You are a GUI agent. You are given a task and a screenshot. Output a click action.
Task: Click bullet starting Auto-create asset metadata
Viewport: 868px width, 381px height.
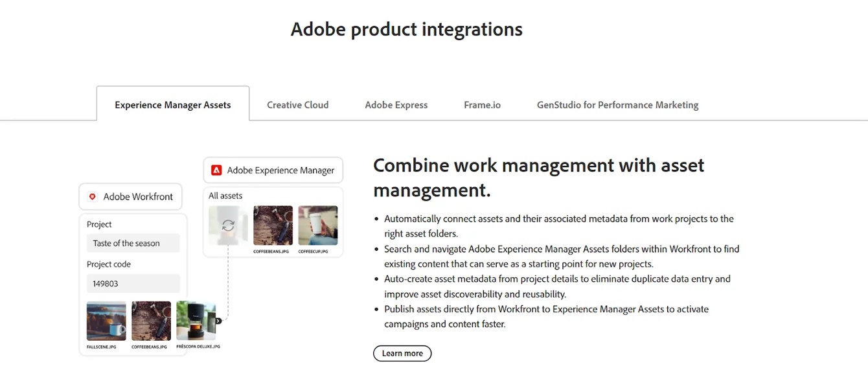point(557,286)
